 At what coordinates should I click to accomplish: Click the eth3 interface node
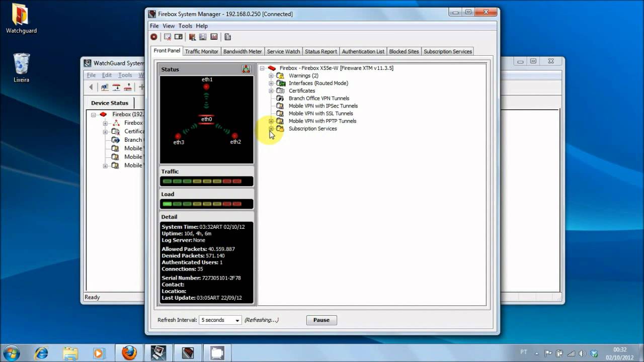click(x=178, y=136)
